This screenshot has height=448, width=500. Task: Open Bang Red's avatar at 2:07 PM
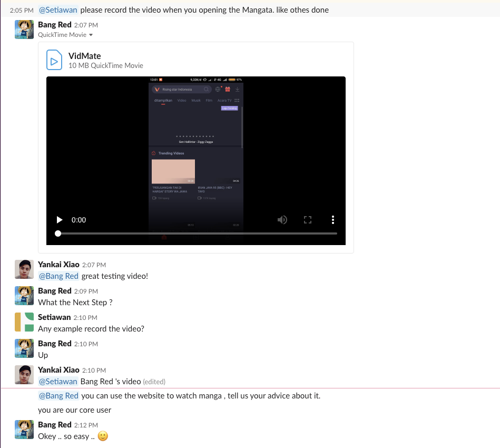[24, 30]
